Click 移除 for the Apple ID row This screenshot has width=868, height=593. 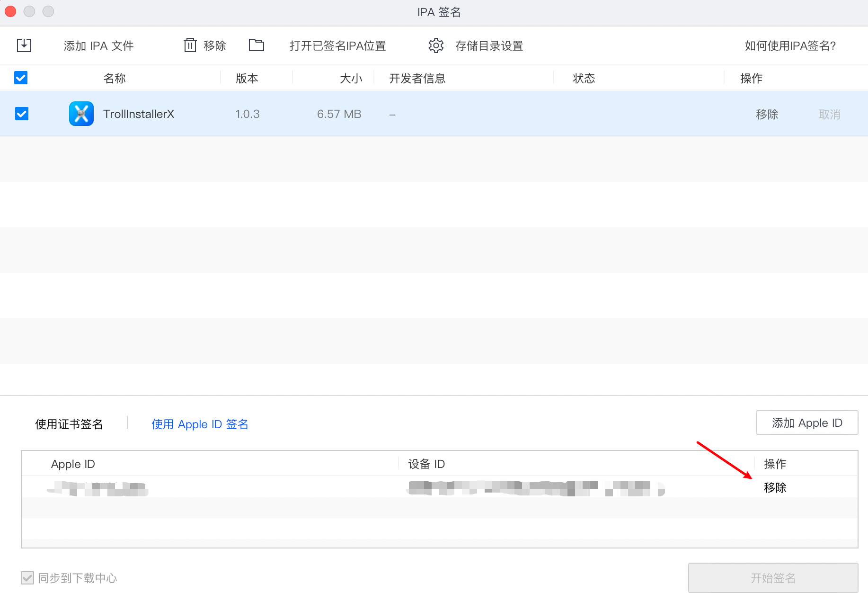coord(775,487)
